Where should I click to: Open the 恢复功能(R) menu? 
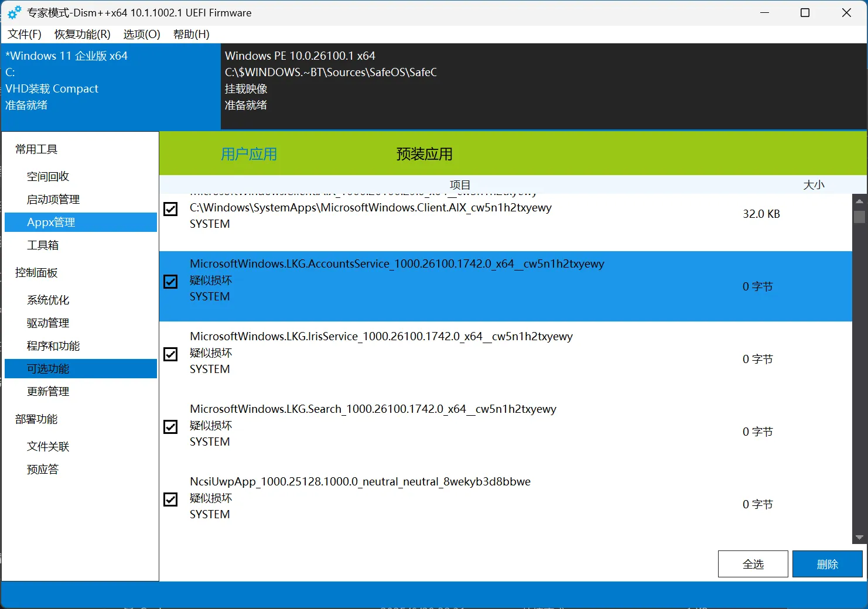(82, 35)
